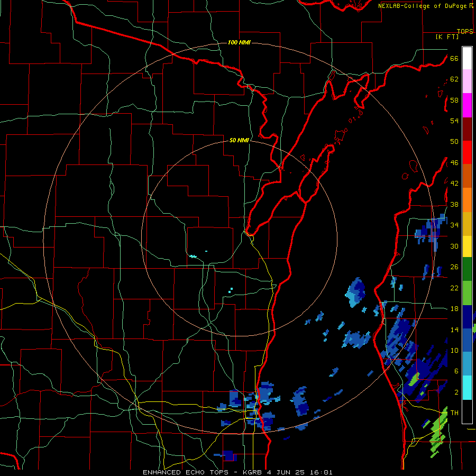476x476 pixels.
Task: Select the dark orange swatch in the legend
Action: pyautogui.click(x=467, y=176)
